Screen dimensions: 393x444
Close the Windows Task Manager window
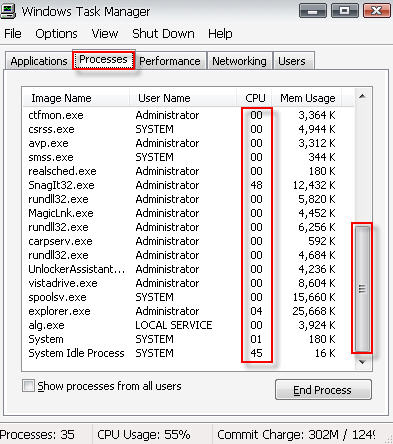click(x=377, y=11)
